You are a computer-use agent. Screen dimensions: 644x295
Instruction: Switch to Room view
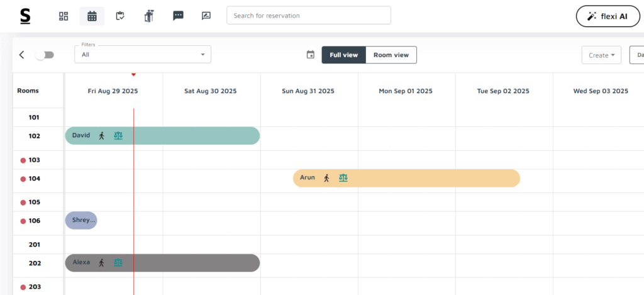click(391, 55)
